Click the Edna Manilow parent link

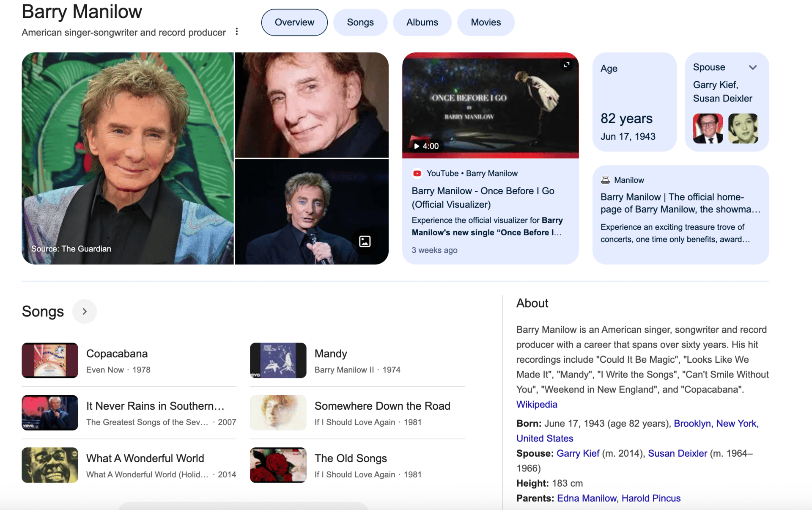pyautogui.click(x=586, y=498)
